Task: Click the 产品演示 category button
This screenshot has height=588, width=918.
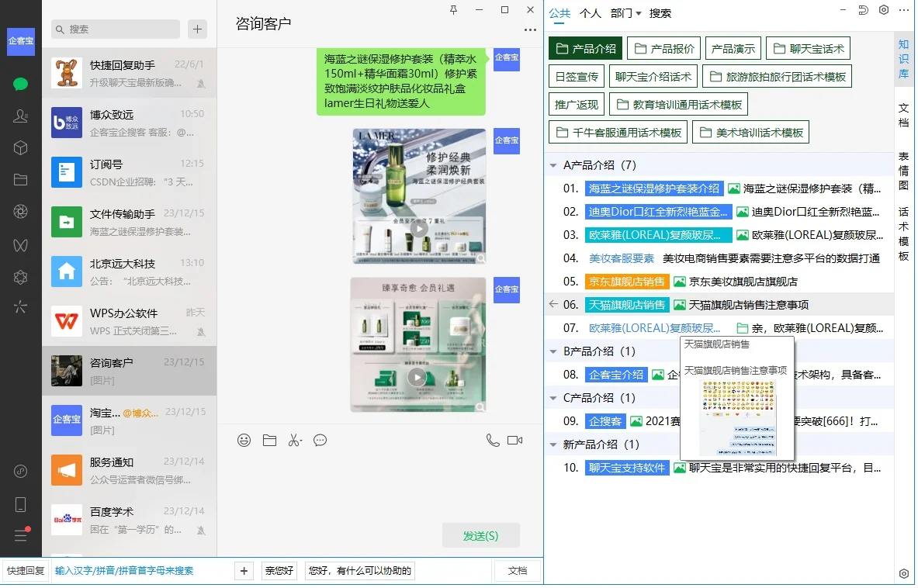Action: [734, 49]
